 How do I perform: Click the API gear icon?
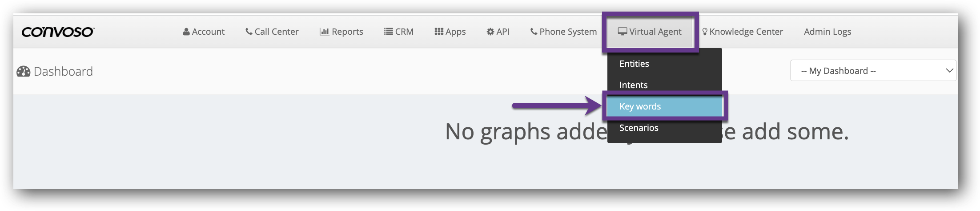click(490, 32)
